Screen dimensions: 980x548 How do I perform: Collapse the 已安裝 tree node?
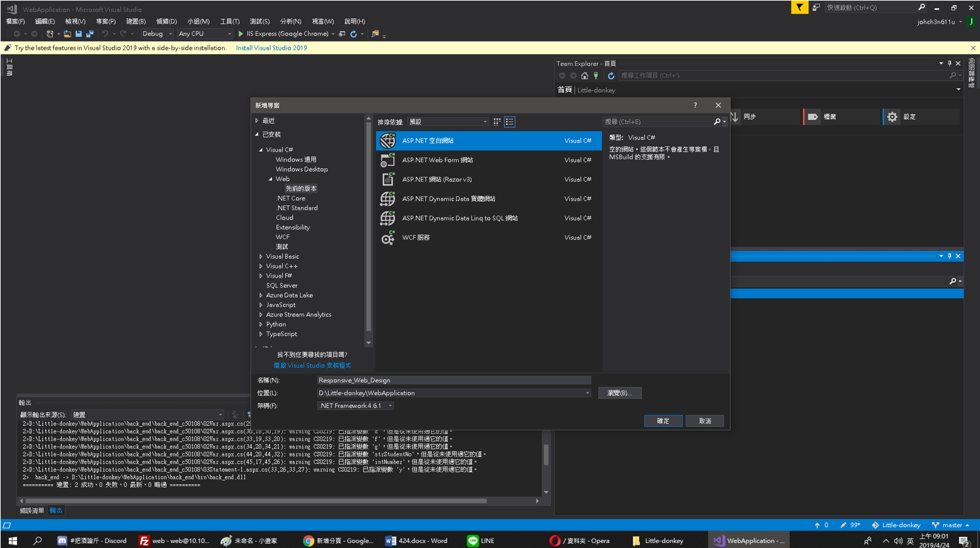[x=257, y=134]
